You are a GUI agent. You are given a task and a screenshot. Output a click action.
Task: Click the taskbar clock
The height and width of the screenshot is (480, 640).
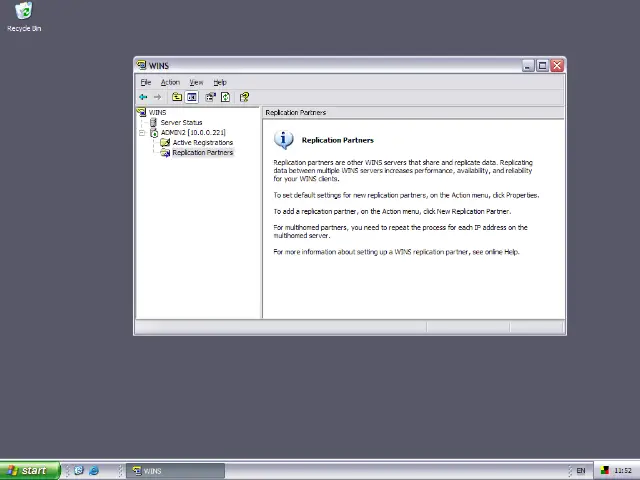[x=623, y=471]
